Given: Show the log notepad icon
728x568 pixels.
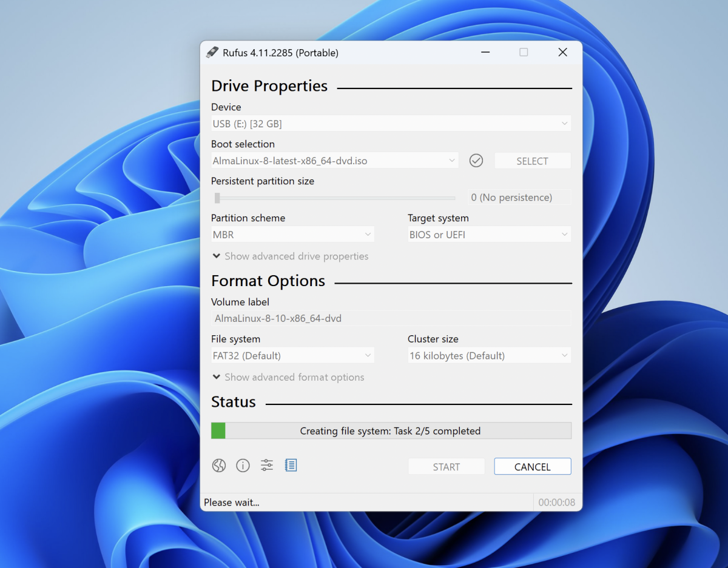Looking at the screenshot, I should (x=291, y=466).
